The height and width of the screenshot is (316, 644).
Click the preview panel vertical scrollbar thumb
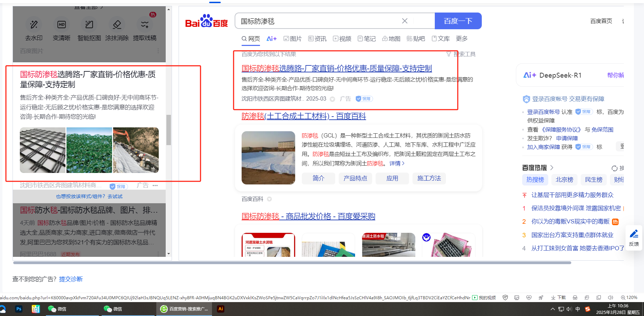(168, 130)
